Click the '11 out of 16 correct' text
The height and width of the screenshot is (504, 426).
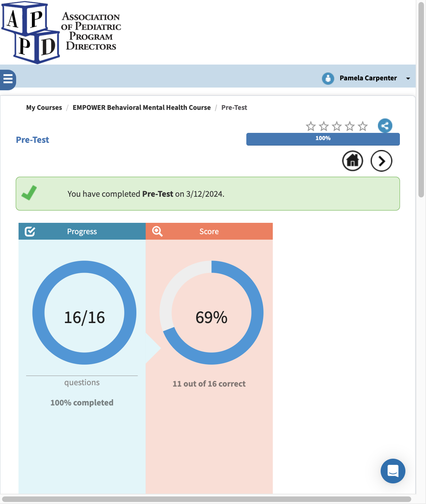[209, 384]
